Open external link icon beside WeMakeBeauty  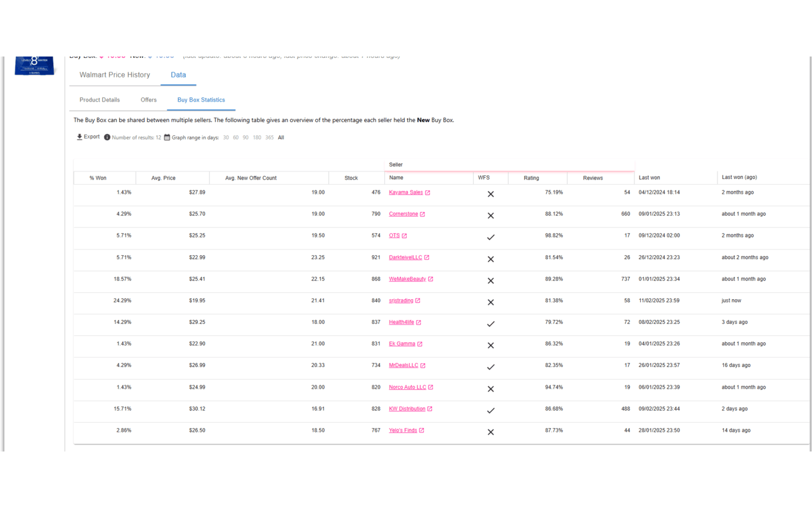point(431,279)
